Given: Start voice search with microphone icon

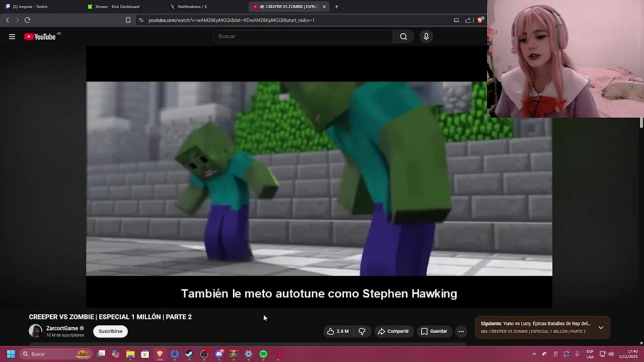Looking at the screenshot, I should 426,37.
